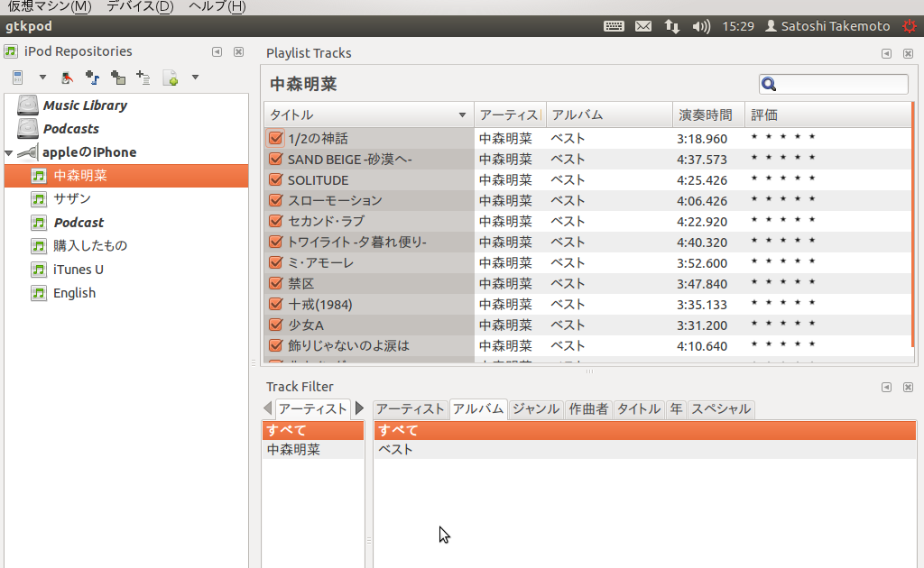
Task: Uncheck the SAND BEIGE -砂漠へ- track
Action: click(275, 159)
